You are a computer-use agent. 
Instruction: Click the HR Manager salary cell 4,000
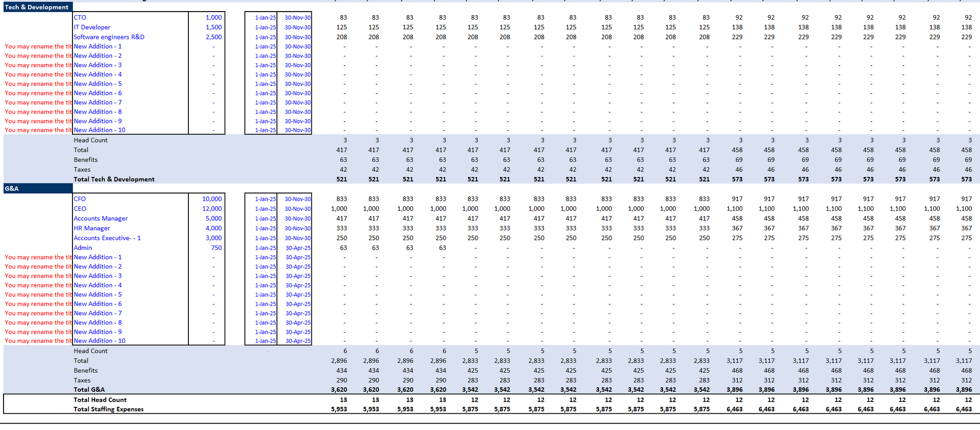tap(213, 228)
